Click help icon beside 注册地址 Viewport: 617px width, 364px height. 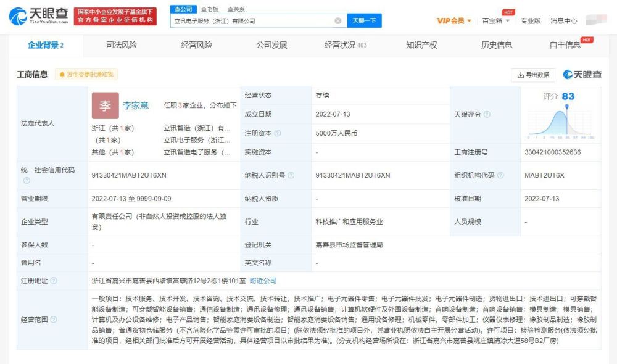(x=54, y=281)
